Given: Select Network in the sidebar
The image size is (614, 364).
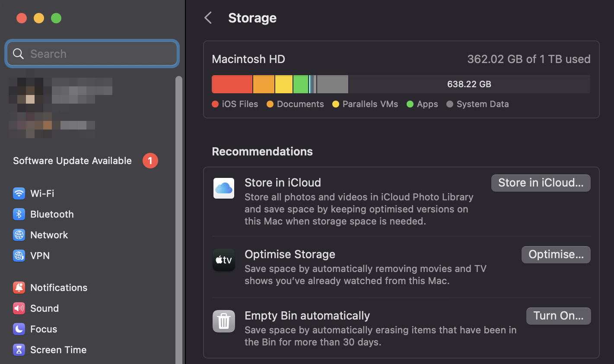Looking at the screenshot, I should 49,235.
